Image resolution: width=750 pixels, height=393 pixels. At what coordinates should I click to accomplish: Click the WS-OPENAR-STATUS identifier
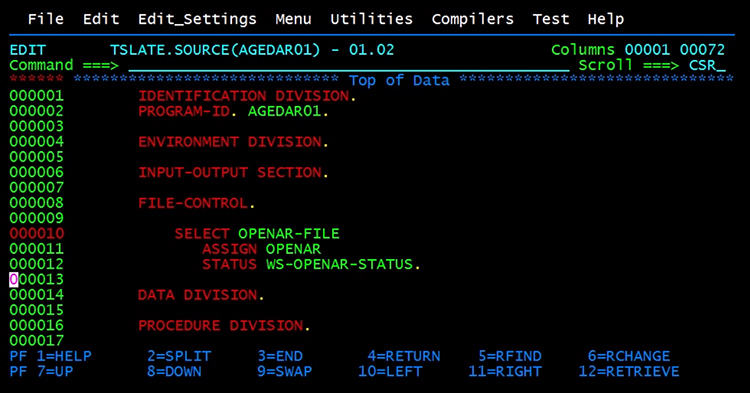pyautogui.click(x=340, y=264)
